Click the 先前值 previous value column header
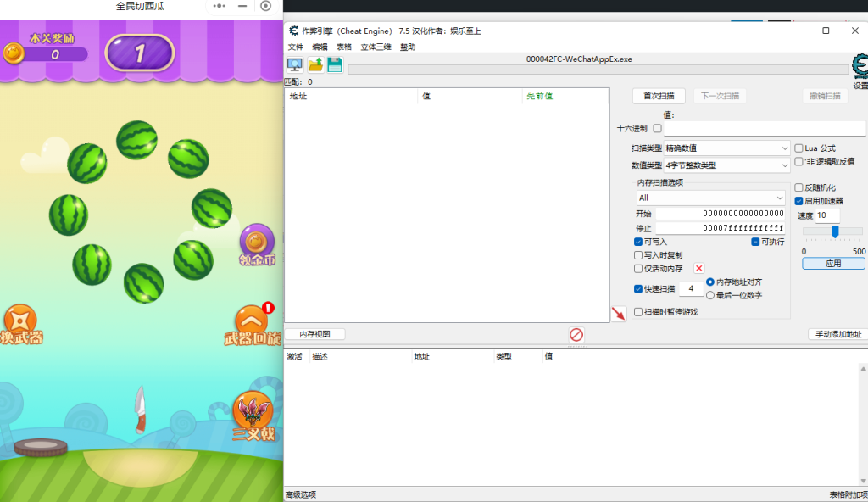The height and width of the screenshot is (502, 868). (x=565, y=96)
